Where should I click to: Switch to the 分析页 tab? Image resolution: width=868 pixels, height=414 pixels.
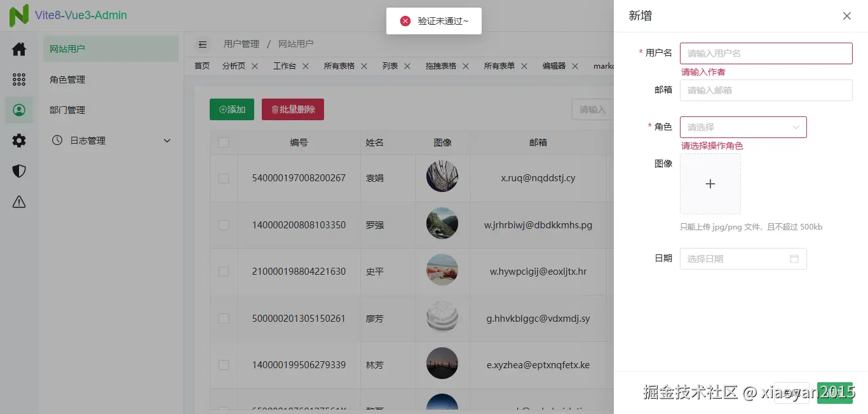click(x=233, y=66)
